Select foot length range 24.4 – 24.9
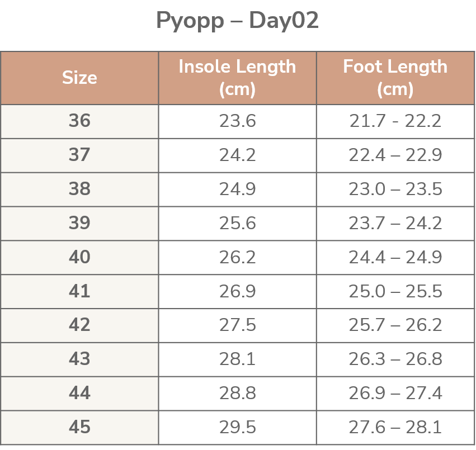476x450 pixels. point(395,257)
